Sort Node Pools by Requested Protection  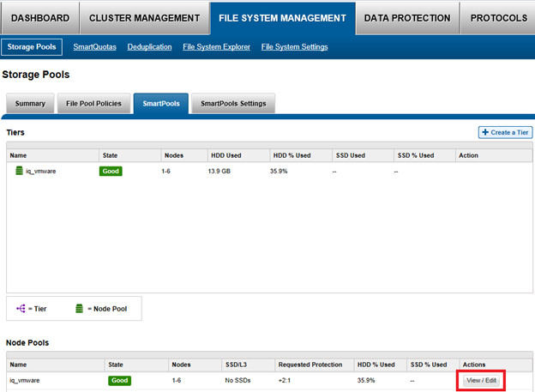310,364
